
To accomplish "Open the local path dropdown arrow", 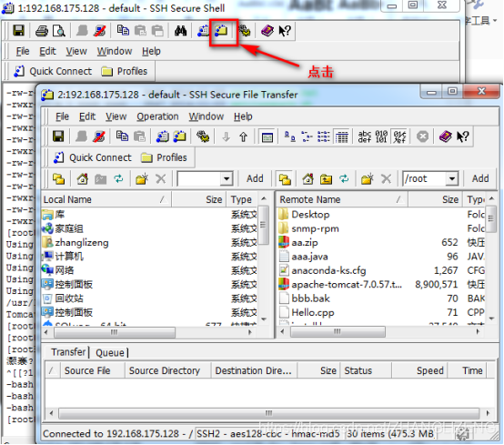I will pyautogui.click(x=227, y=178).
